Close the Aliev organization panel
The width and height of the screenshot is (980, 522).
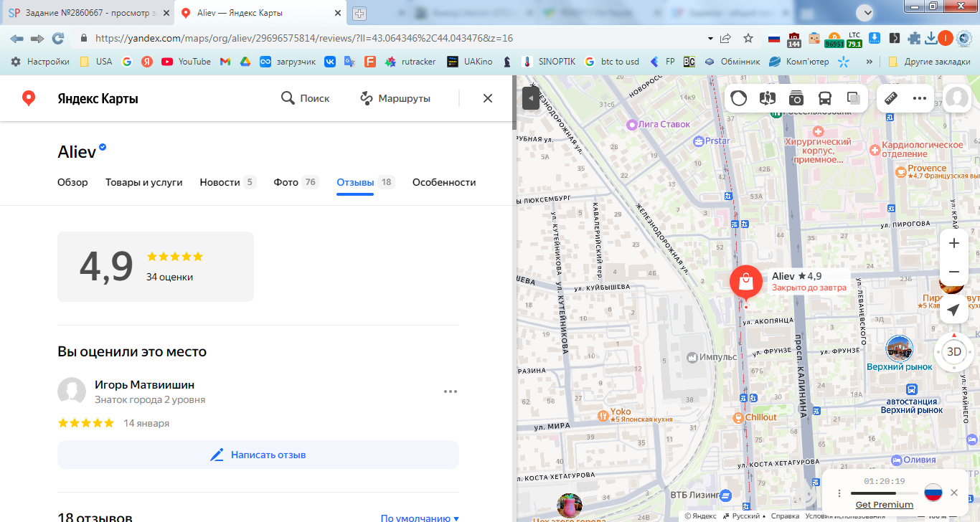[x=488, y=98]
